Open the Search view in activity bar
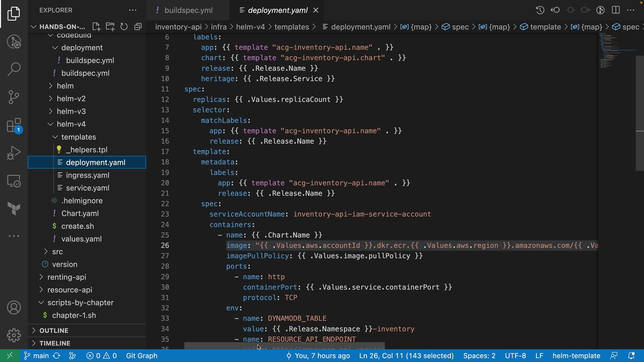Screen dimensions: 644x362 coord(14,69)
